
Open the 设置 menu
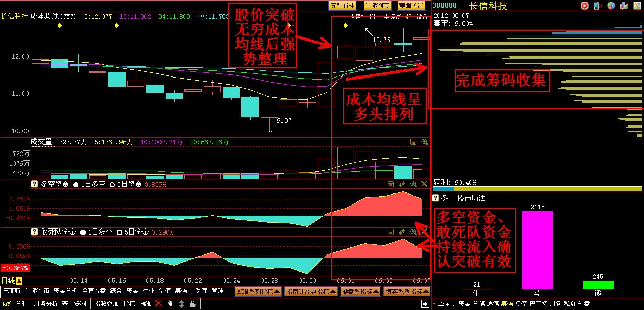[422, 16]
